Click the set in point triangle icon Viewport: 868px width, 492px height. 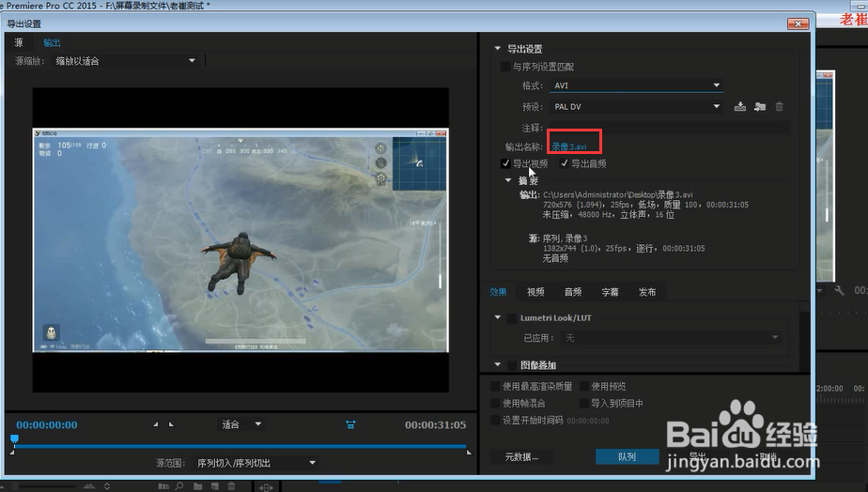(x=156, y=424)
